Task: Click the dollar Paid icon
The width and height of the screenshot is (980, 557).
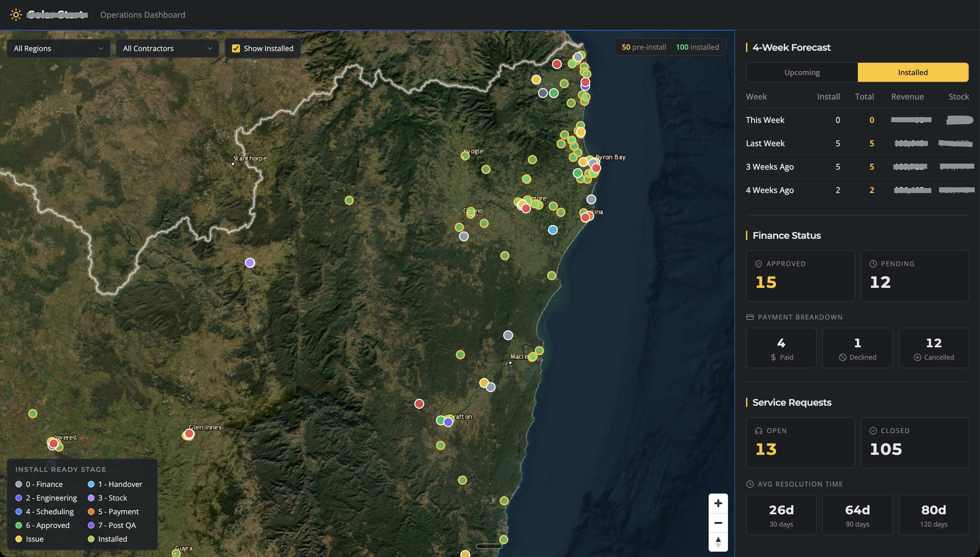Action: pos(773,357)
